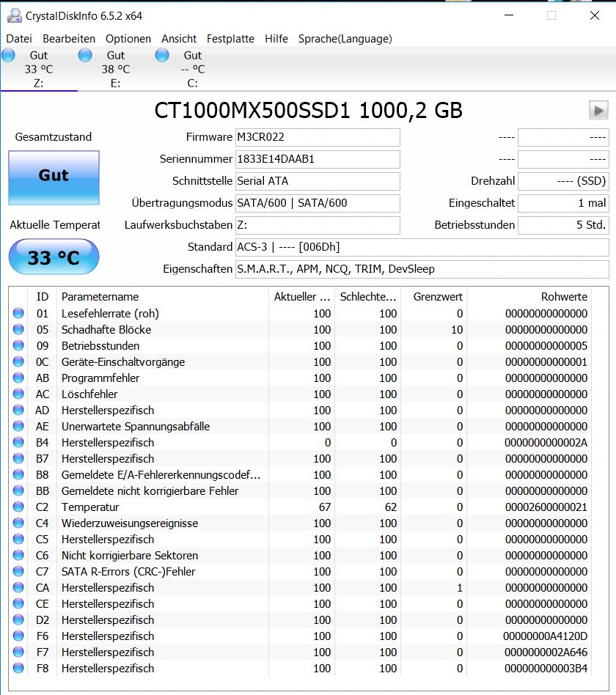616x695 pixels.
Task: Click status icon of Schadhafte Blöcke row
Action: coord(18,329)
